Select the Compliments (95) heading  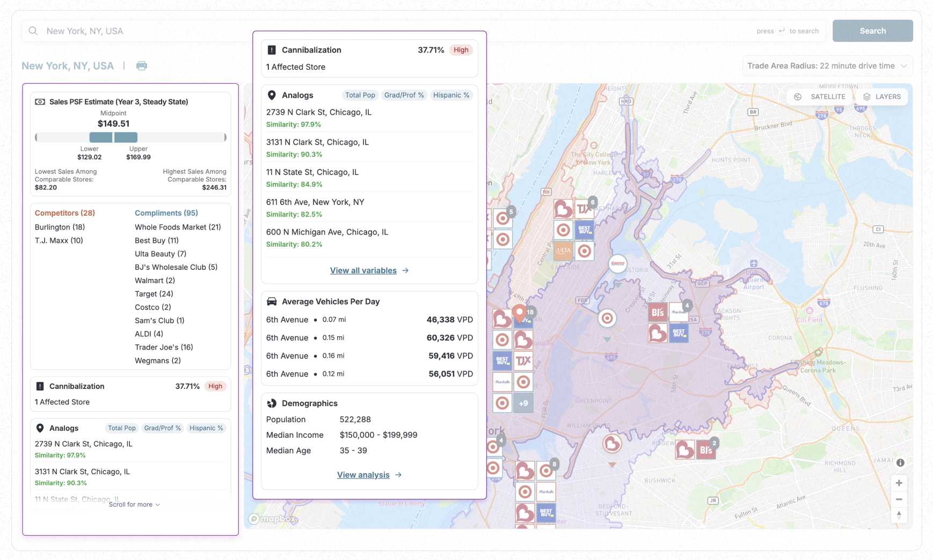[166, 213]
